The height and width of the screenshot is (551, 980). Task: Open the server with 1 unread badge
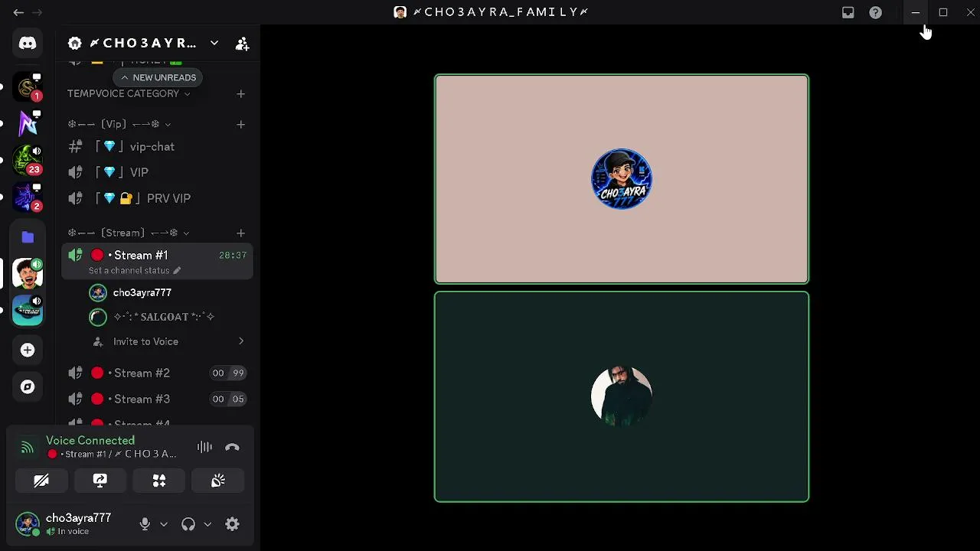[x=28, y=86]
